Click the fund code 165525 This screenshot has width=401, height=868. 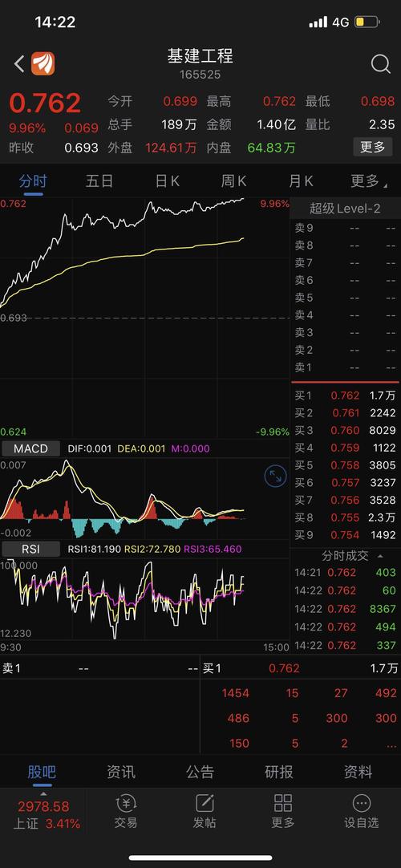(x=200, y=74)
